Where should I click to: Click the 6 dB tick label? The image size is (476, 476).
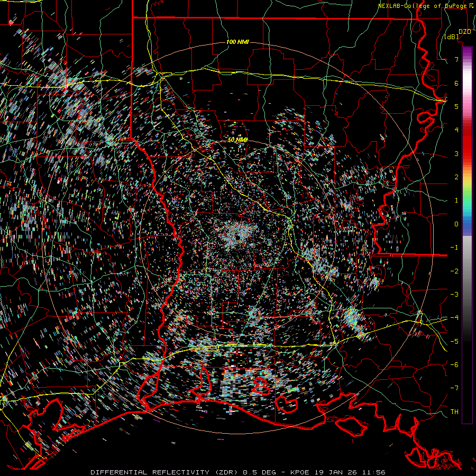(456, 83)
